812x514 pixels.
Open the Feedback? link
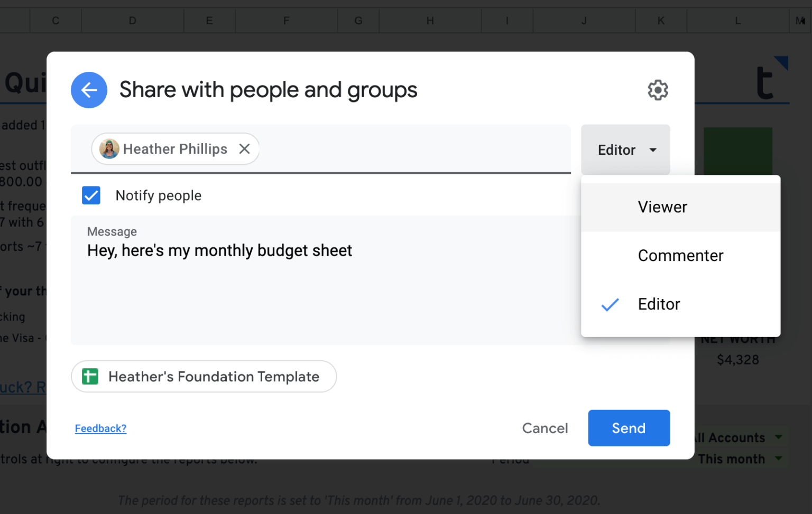pos(100,428)
